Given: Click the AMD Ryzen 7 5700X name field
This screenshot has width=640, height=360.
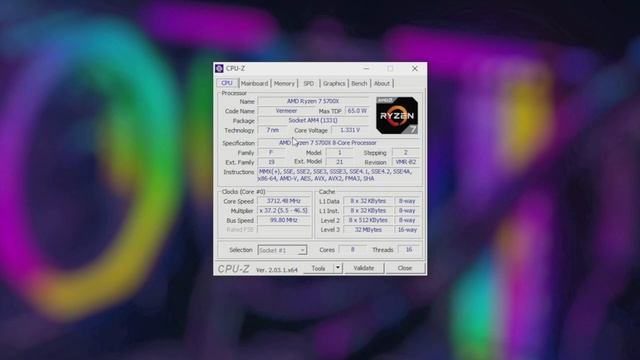Looking at the screenshot, I should [313, 101].
